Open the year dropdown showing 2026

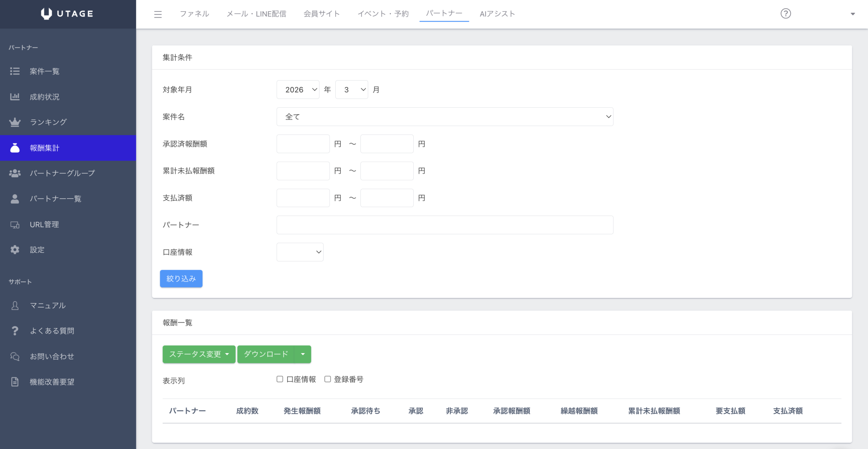coord(298,90)
